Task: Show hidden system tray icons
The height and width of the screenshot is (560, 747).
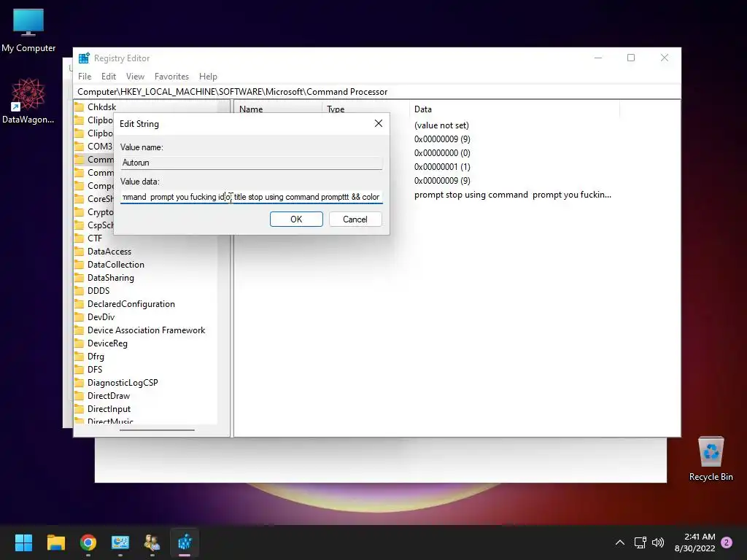Action: click(x=620, y=542)
